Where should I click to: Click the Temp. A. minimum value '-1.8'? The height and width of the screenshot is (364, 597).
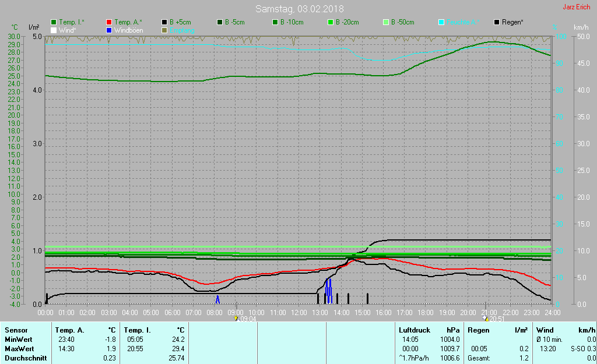click(110, 340)
